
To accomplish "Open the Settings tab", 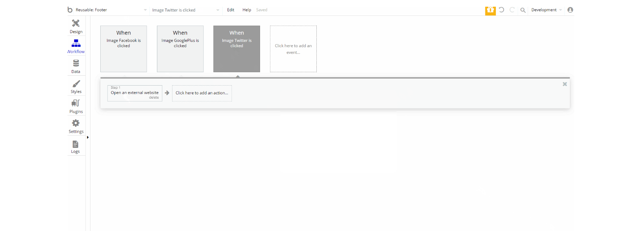I will pyautogui.click(x=76, y=126).
